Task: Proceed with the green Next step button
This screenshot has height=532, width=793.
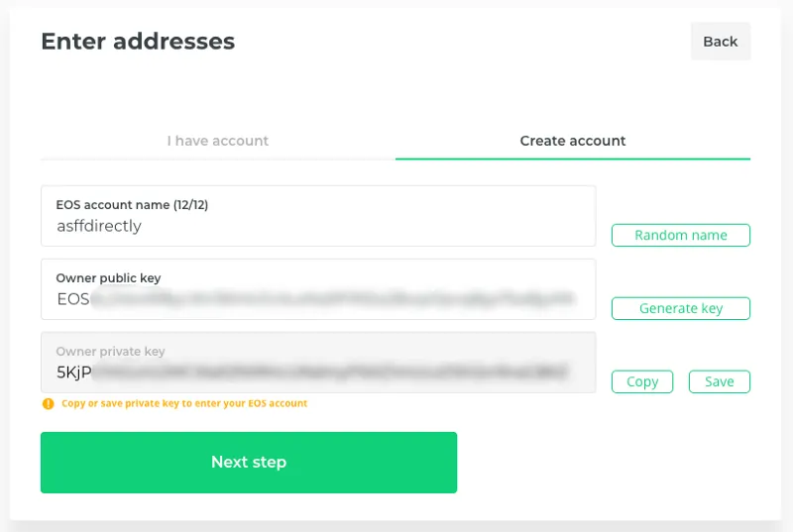Action: pos(249,463)
